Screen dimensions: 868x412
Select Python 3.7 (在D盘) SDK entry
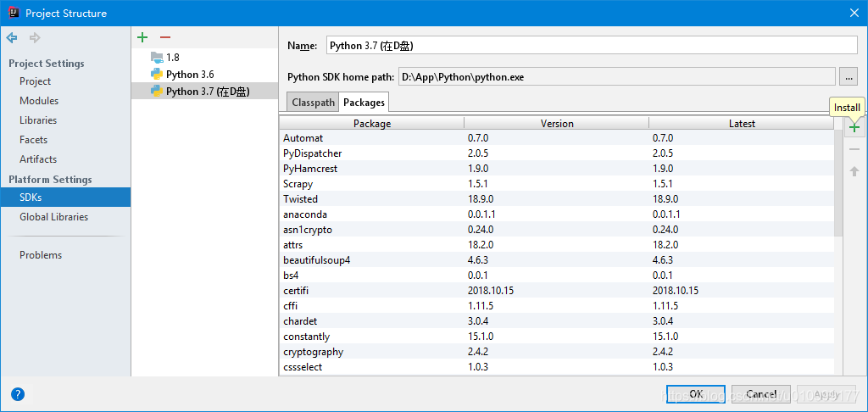click(x=204, y=92)
